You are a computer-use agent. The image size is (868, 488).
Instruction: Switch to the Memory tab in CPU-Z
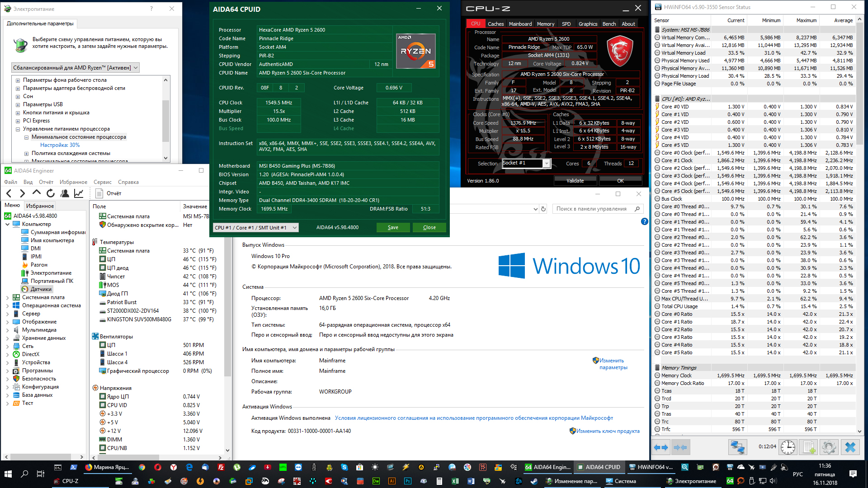tap(545, 24)
